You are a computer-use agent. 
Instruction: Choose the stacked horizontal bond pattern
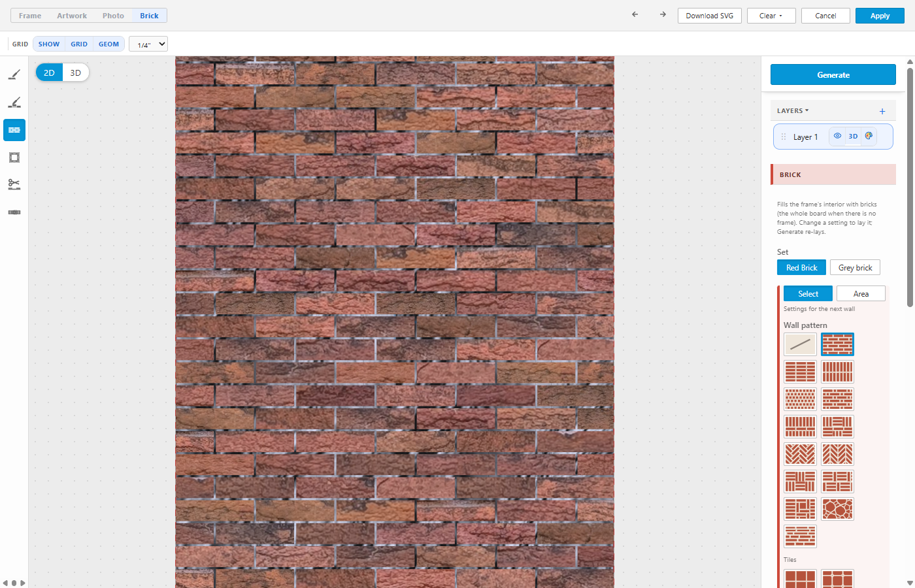pyautogui.click(x=801, y=372)
